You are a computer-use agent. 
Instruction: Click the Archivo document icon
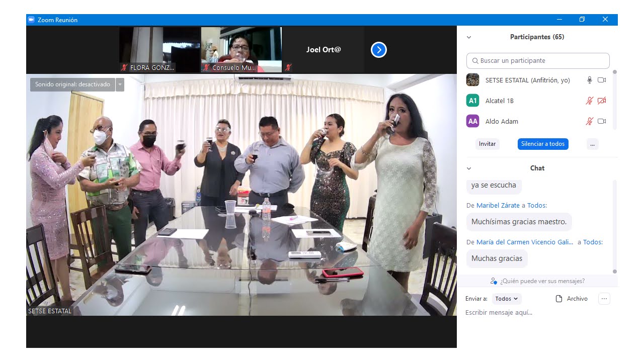(x=559, y=299)
